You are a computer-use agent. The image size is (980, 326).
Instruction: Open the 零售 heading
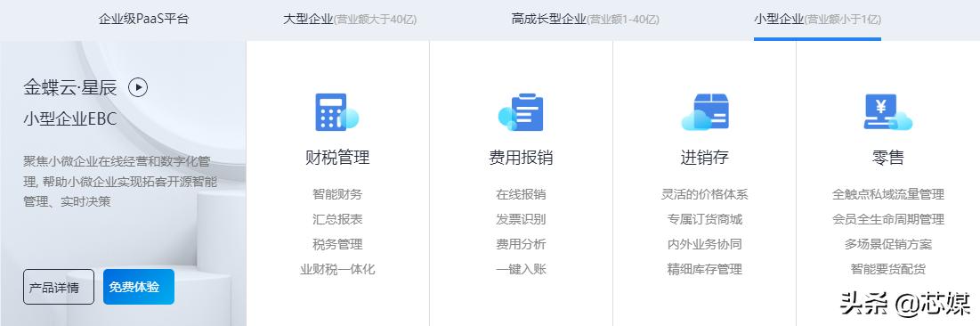[888, 157]
